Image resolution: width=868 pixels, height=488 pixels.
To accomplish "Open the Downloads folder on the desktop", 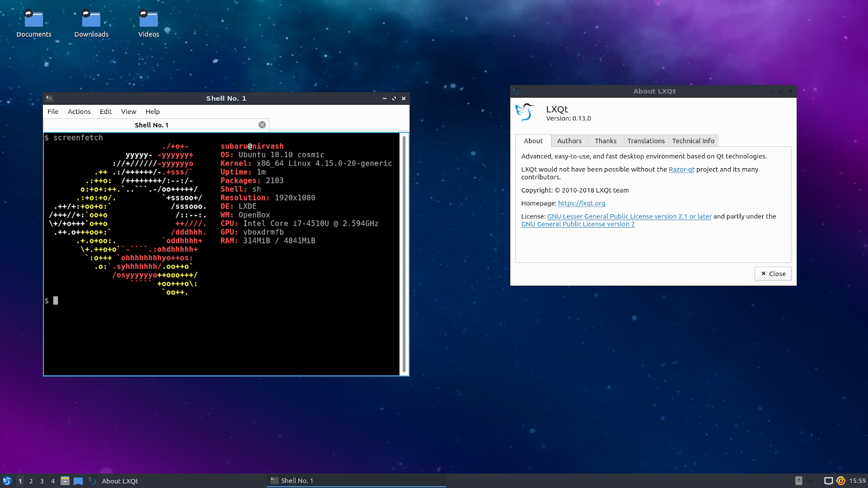I will click(91, 19).
